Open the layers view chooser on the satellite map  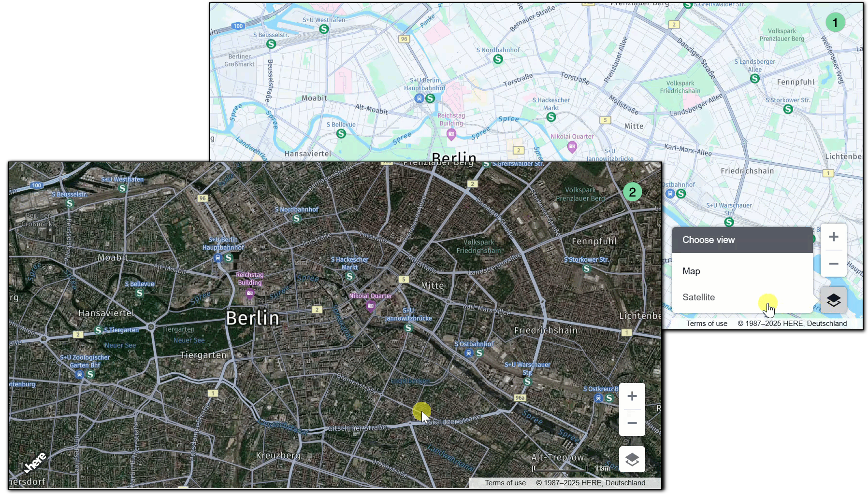(632, 459)
